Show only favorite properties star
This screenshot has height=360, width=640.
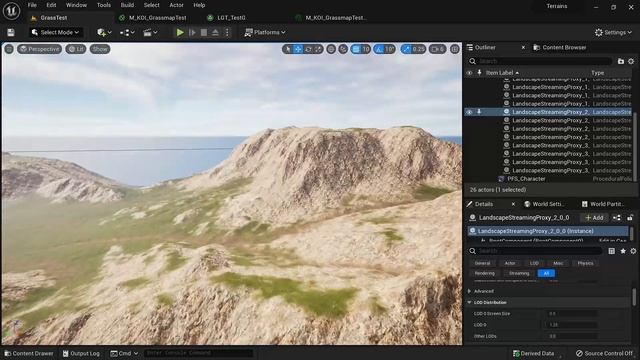pos(623,251)
